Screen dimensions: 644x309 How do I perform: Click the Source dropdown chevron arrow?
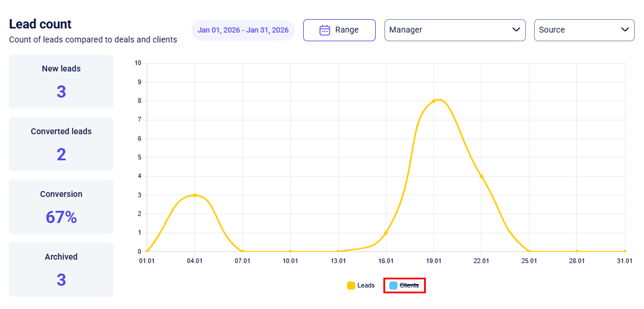625,30
